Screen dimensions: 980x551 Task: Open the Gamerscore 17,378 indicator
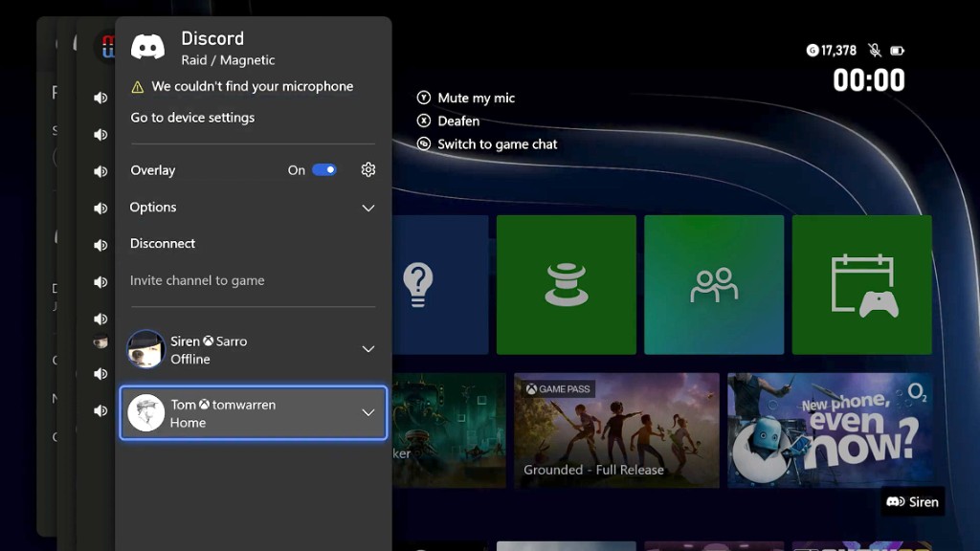[x=832, y=51]
